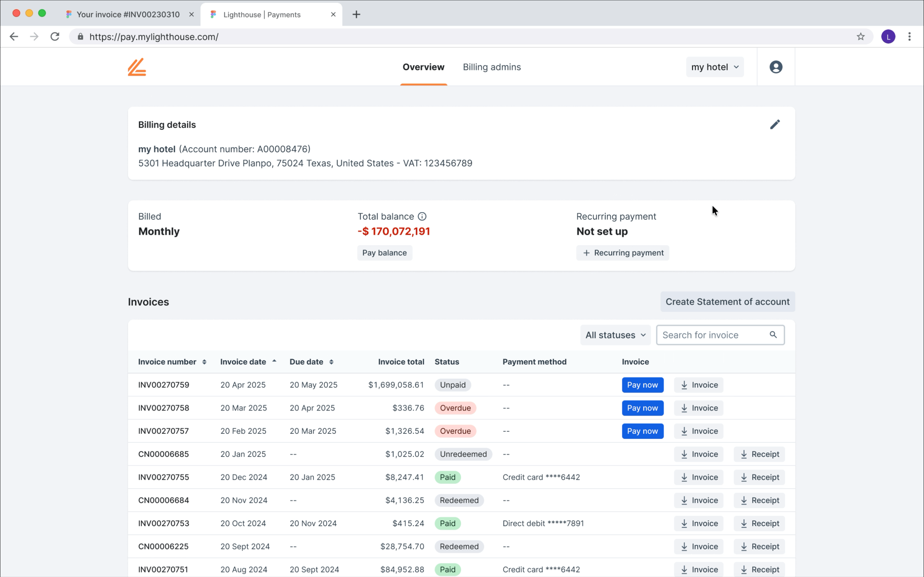Viewport: 924px width, 577px height.
Task: Open the user account profile icon
Action: click(776, 67)
